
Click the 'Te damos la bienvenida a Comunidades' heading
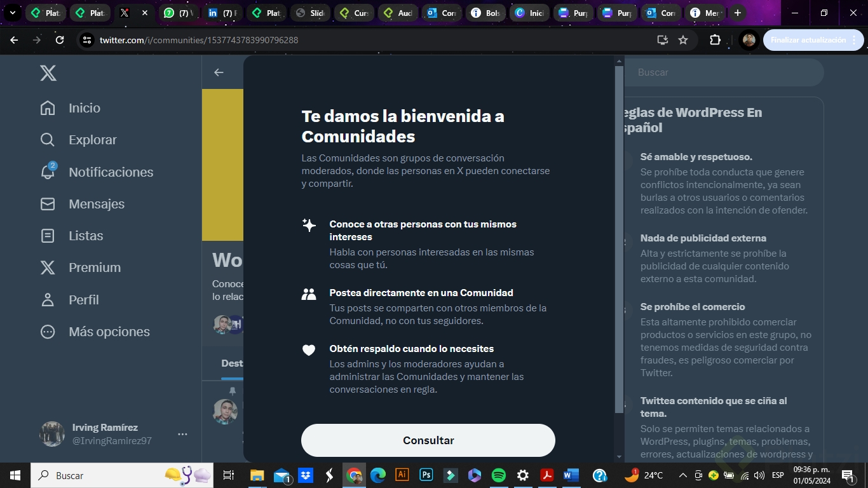(403, 126)
